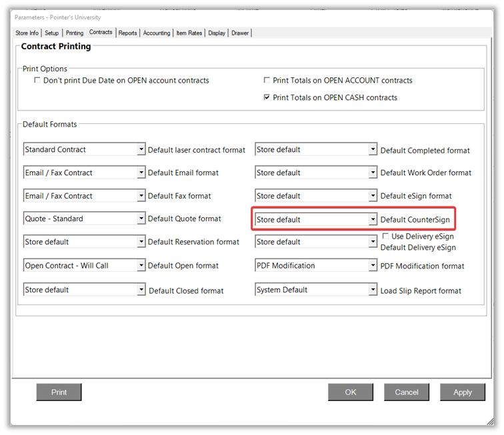Expand the Default Quote format dropdown
The width and height of the screenshot is (504, 435).
coord(141,219)
